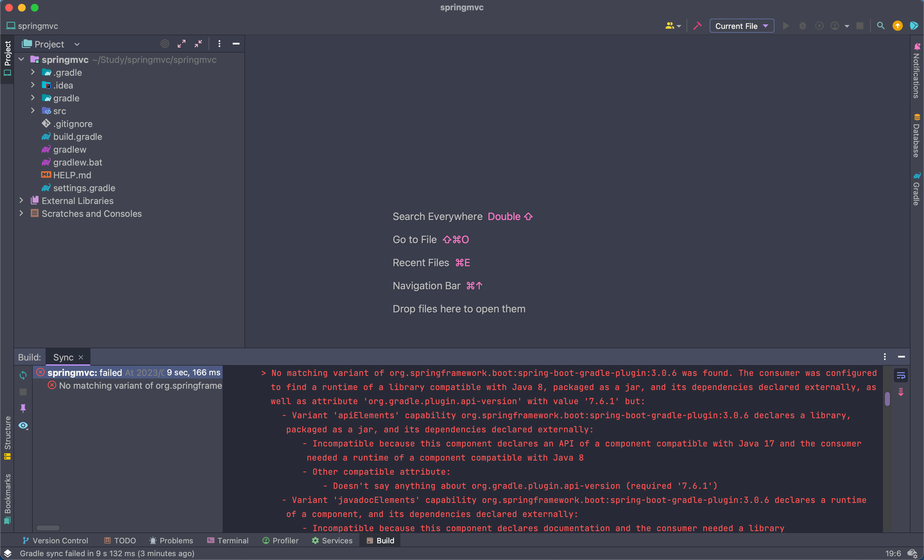Click the cursor position 19:6 indicator
This screenshot has height=560, width=924.
pyautogui.click(x=893, y=553)
